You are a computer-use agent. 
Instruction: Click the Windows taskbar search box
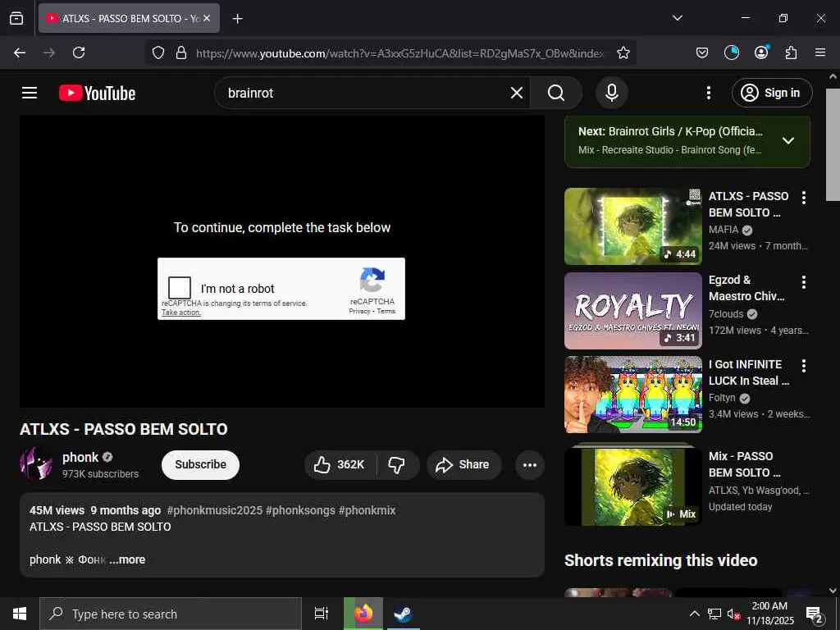point(171,614)
